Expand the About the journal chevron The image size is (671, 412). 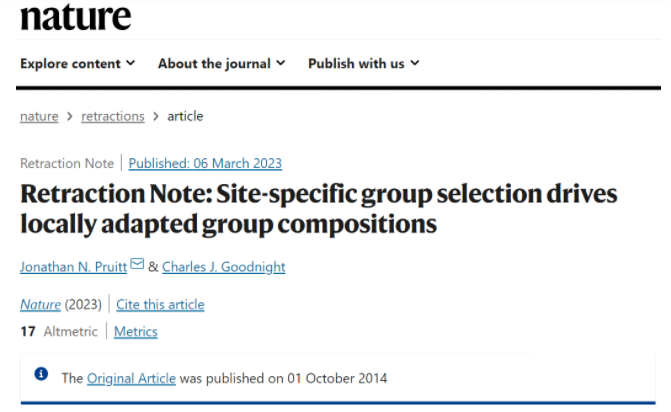(x=281, y=63)
